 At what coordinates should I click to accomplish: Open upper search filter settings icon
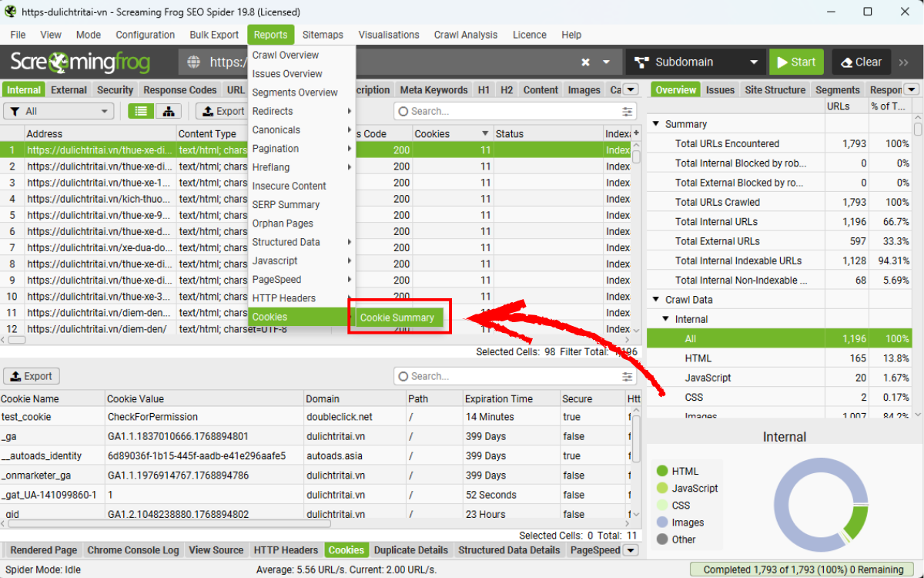[x=628, y=112]
